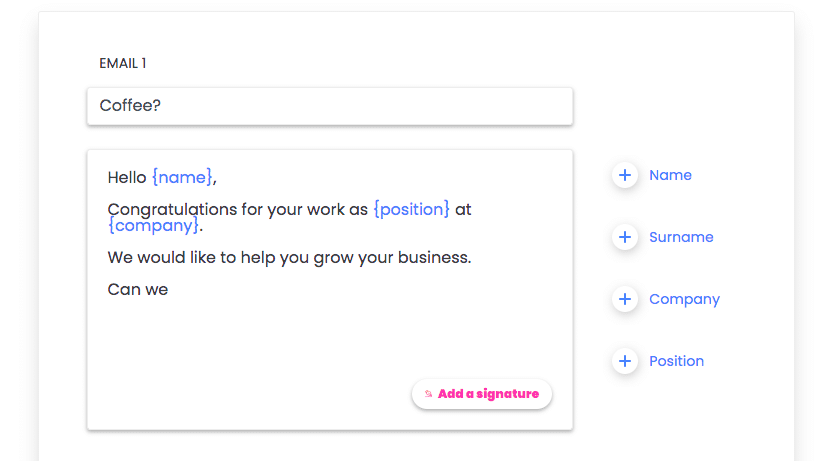
Task: Click the {position} placeholder in the email body
Action: [x=411, y=209]
